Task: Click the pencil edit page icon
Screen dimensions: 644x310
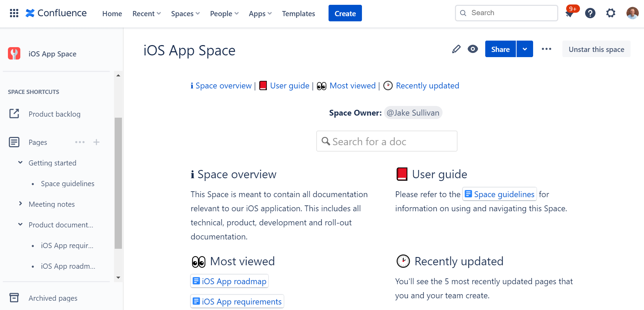Action: 456,49
